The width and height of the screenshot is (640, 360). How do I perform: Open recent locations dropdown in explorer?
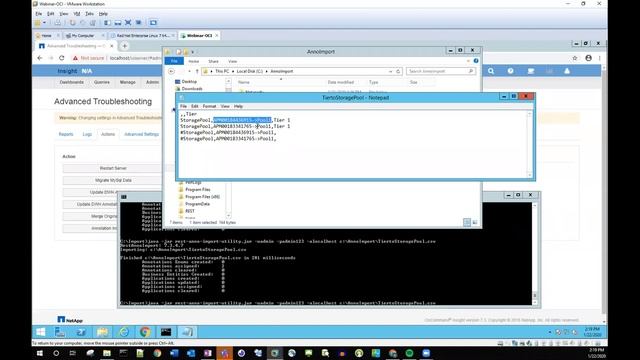click(189, 71)
